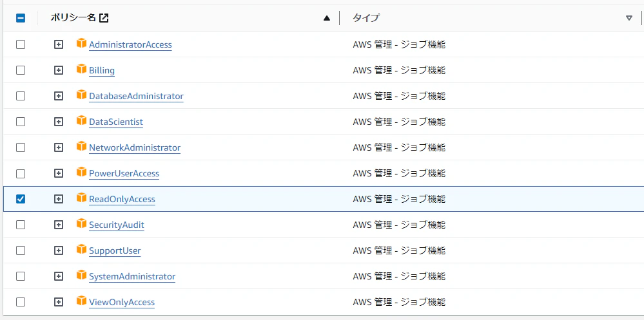Click the type cell in the ReadOnlyAccess row
The image size is (644, 320).
[x=399, y=199]
